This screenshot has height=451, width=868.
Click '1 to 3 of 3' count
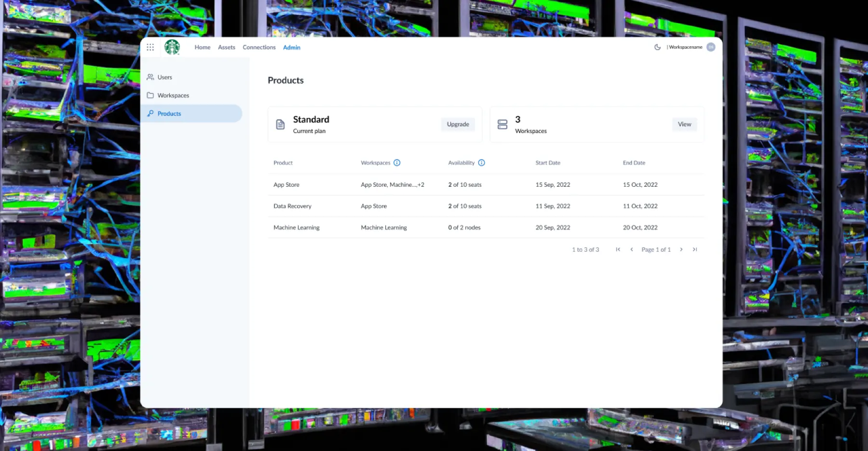(x=585, y=250)
